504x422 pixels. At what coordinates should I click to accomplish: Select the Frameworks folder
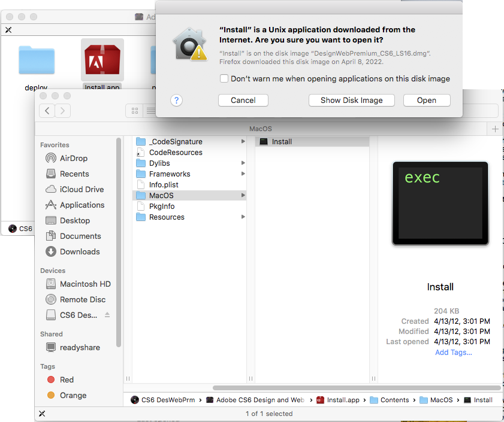click(189, 174)
